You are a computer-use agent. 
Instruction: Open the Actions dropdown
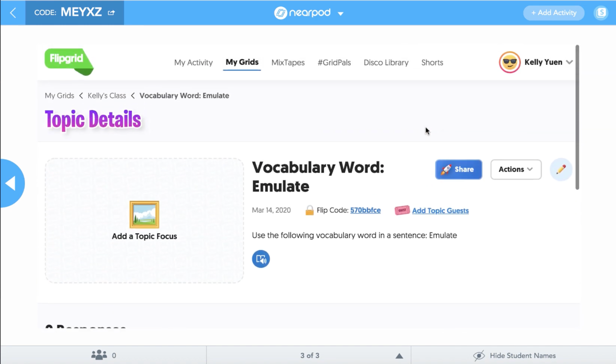coord(516,169)
